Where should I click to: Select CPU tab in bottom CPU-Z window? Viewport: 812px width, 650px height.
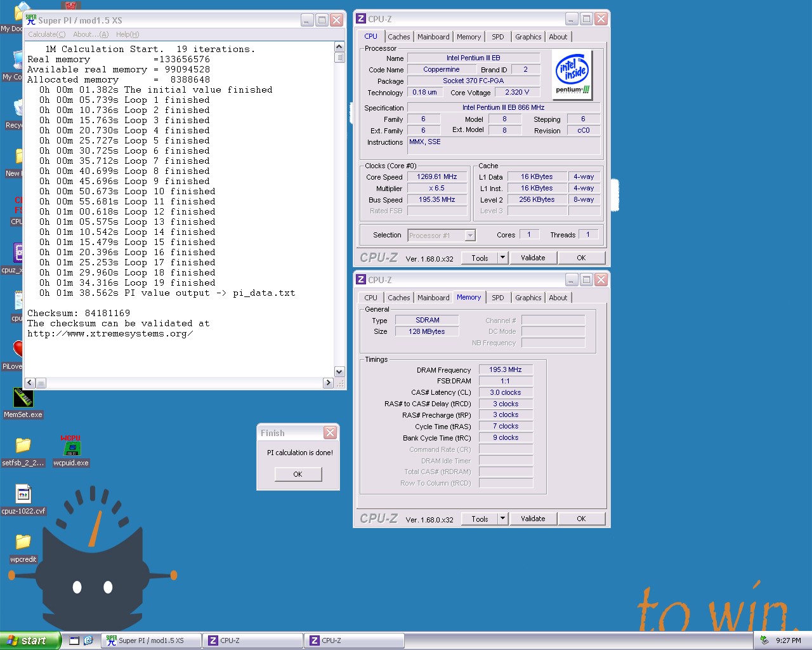(x=371, y=298)
